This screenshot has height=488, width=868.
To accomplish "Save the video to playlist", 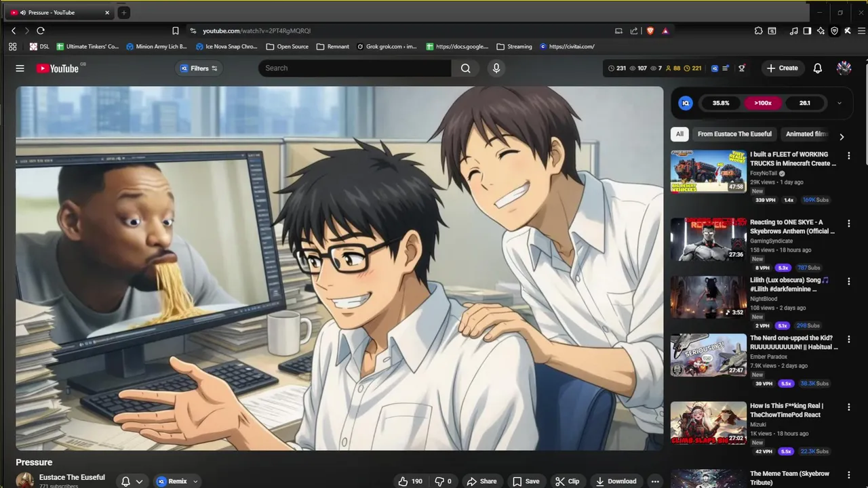I will (526, 481).
